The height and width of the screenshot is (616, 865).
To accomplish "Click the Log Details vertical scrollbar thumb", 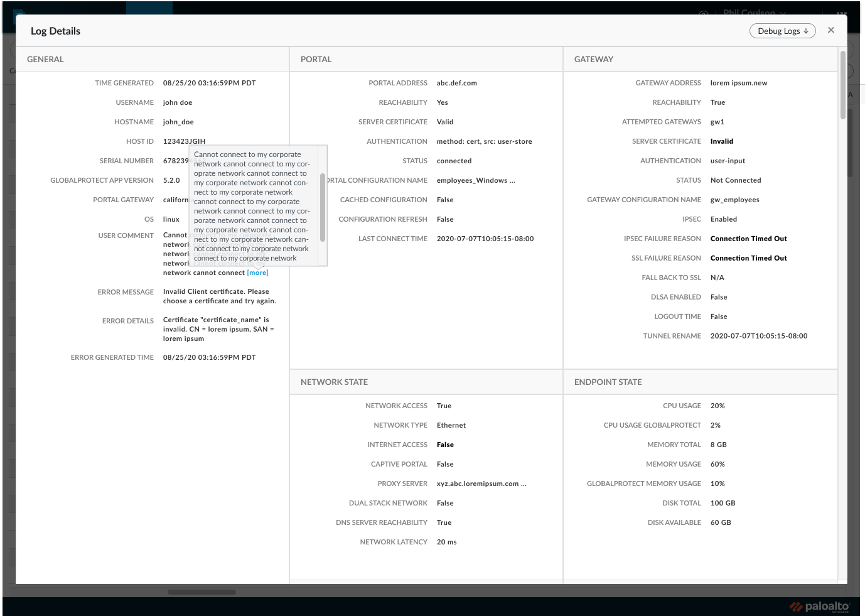I will click(843, 85).
